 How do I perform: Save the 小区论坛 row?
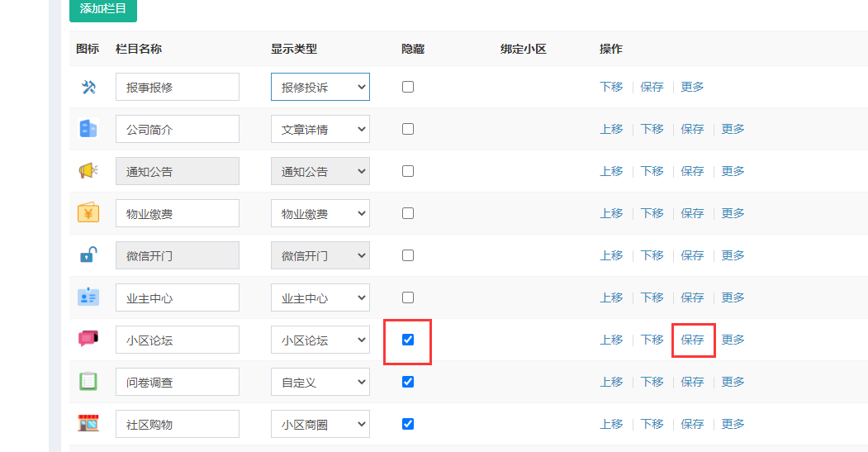pos(692,340)
